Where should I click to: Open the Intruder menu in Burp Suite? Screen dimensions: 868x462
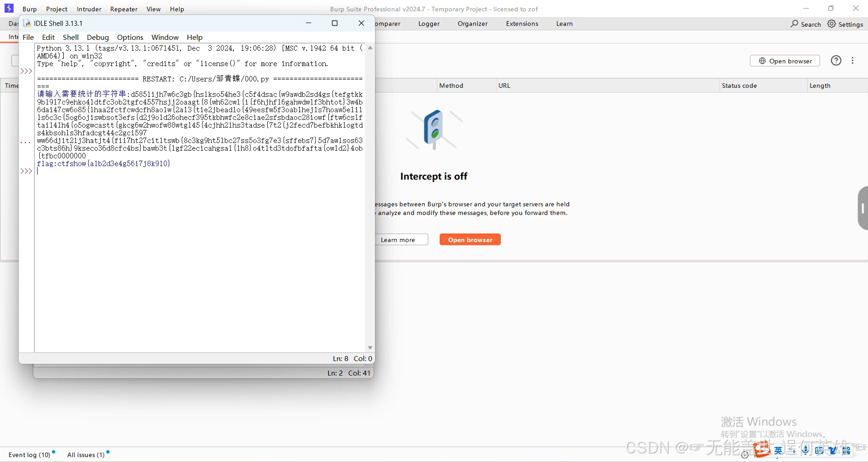point(89,9)
